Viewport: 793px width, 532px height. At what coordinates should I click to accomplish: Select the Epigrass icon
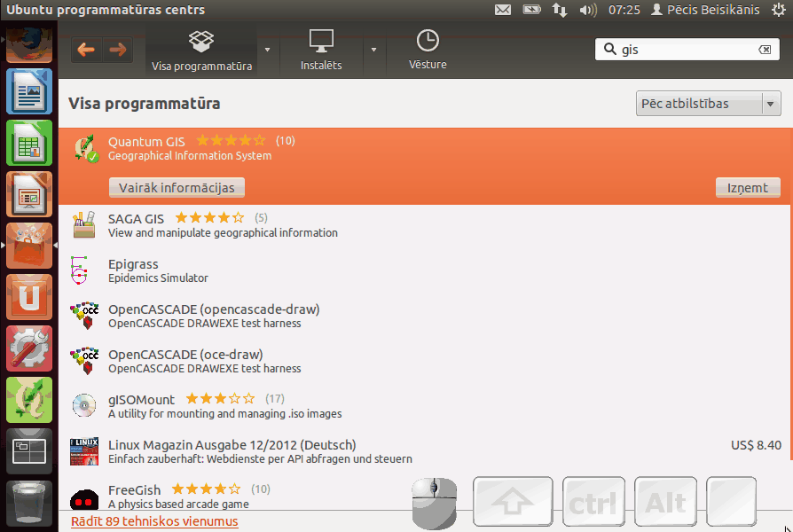tap(80, 270)
